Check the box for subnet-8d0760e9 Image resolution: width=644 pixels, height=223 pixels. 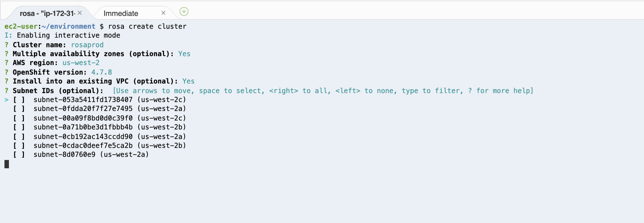(19, 155)
